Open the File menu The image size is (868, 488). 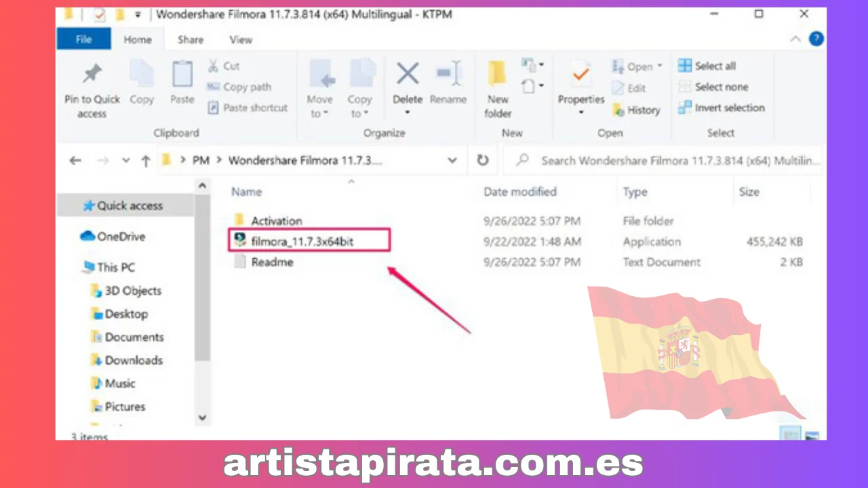[x=83, y=39]
